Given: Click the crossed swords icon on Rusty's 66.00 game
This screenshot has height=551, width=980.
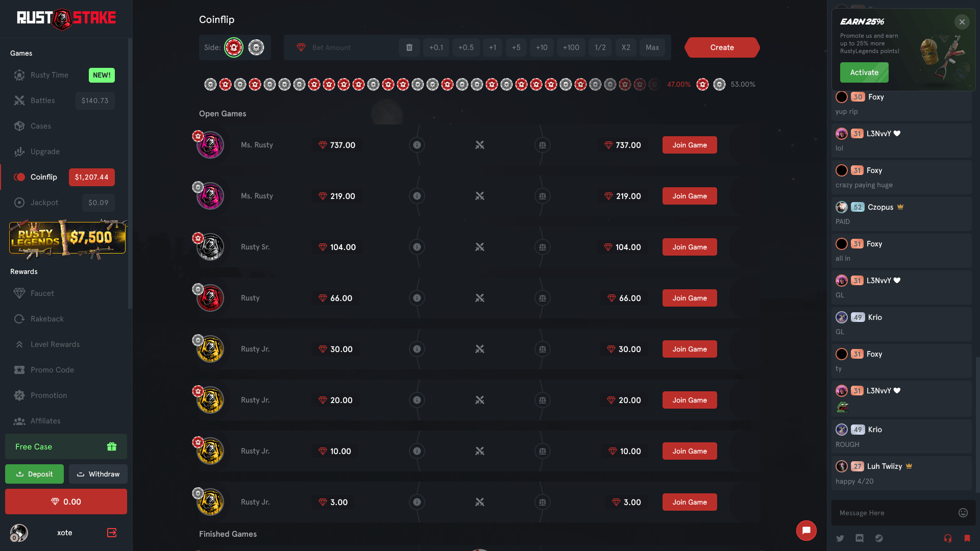Looking at the screenshot, I should click(480, 298).
